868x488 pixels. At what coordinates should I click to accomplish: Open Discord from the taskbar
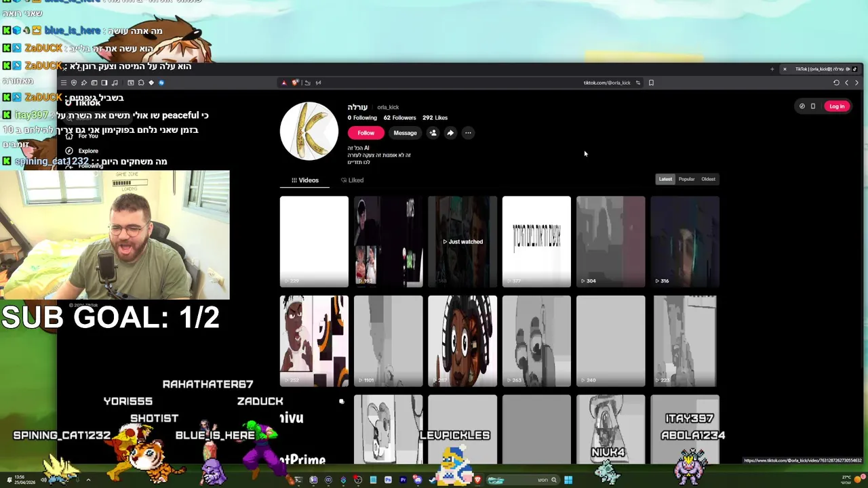418,480
